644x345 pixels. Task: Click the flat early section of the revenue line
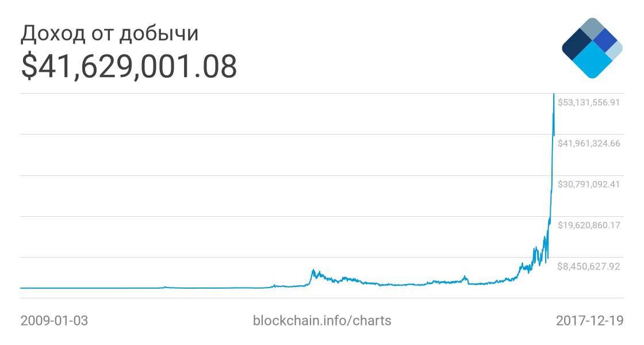(92, 287)
